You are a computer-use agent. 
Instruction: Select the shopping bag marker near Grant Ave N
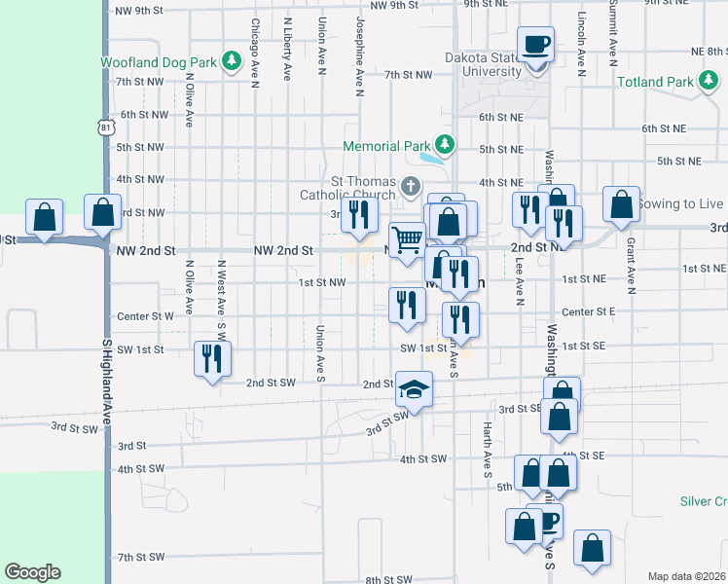(x=621, y=204)
